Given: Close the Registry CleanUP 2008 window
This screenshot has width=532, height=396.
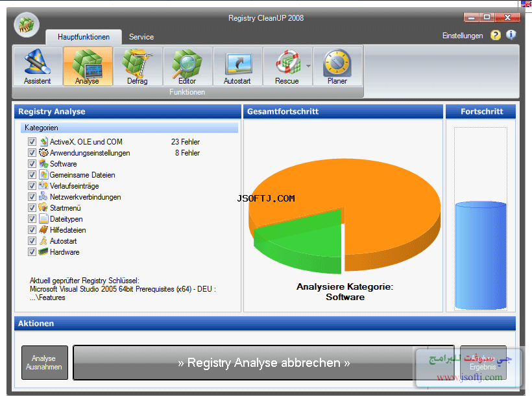Looking at the screenshot, I should (507, 17).
